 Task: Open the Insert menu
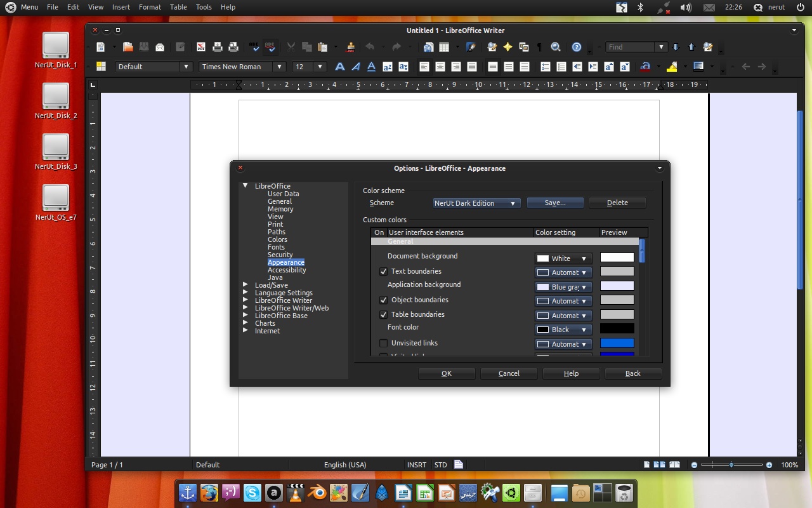pyautogui.click(x=121, y=7)
